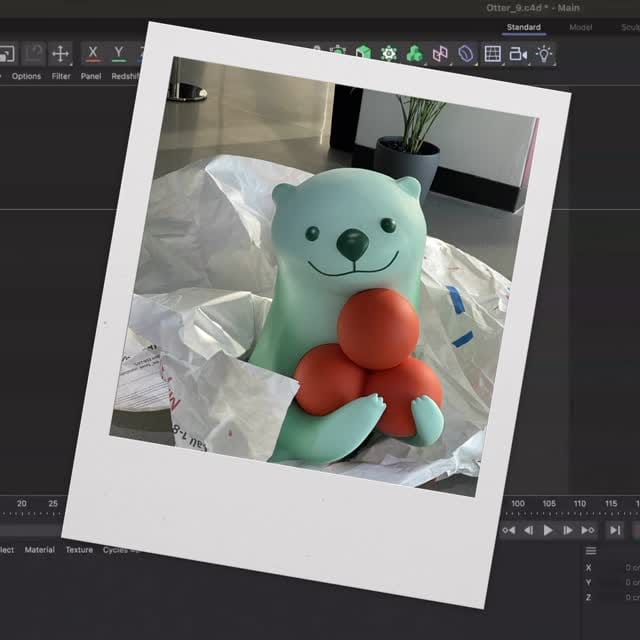The width and height of the screenshot is (640, 640).
Task: Jump to the end of animation
Action: 615,530
